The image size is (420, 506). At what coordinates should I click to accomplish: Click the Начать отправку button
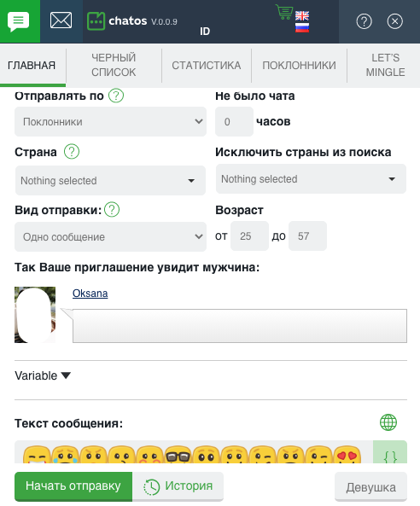[73, 486]
